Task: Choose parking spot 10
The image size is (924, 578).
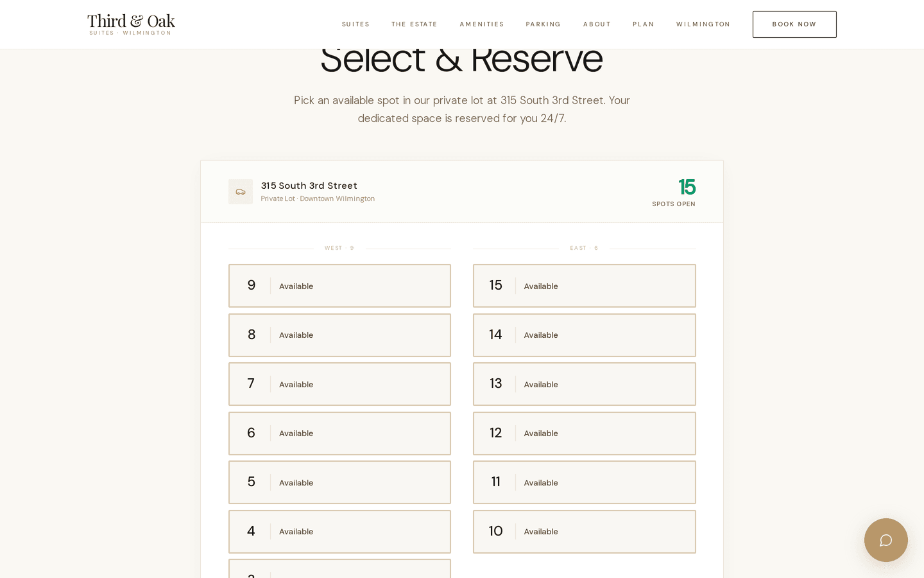Action: (x=584, y=532)
